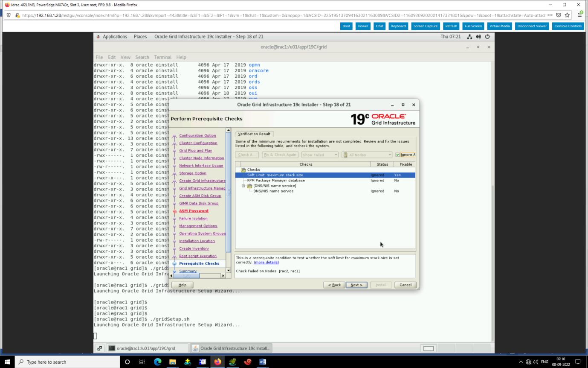Image resolution: width=588 pixels, height=368 pixels.
Task: Click the Back button in installer
Action: [334, 285]
